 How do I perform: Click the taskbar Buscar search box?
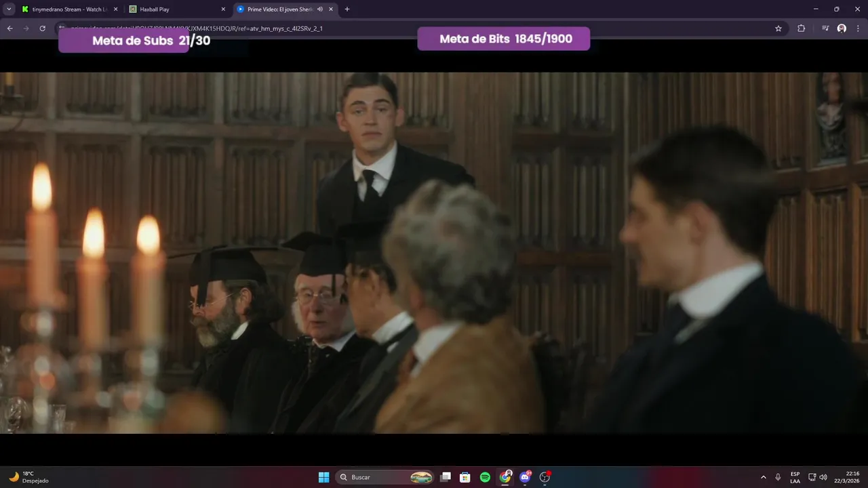click(x=385, y=477)
